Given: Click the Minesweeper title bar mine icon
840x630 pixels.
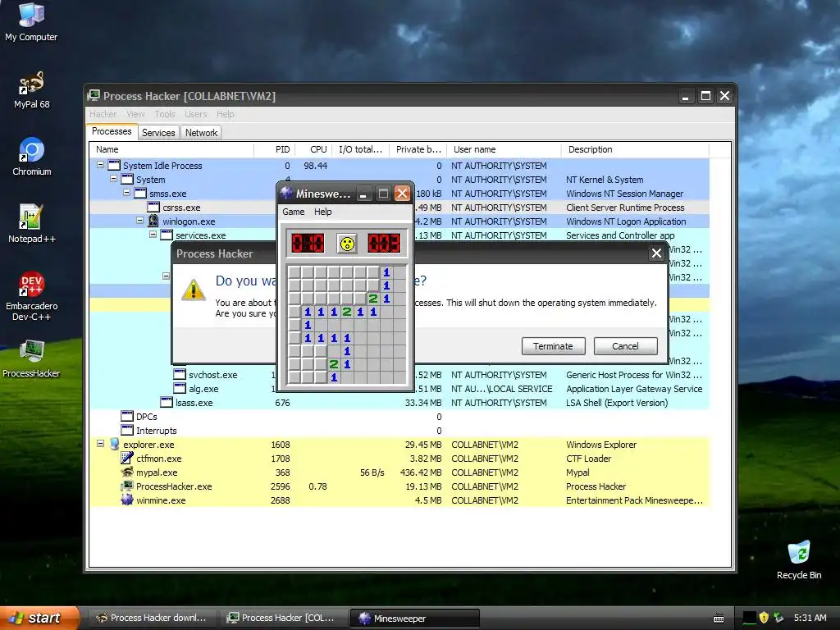Looking at the screenshot, I should point(286,194).
